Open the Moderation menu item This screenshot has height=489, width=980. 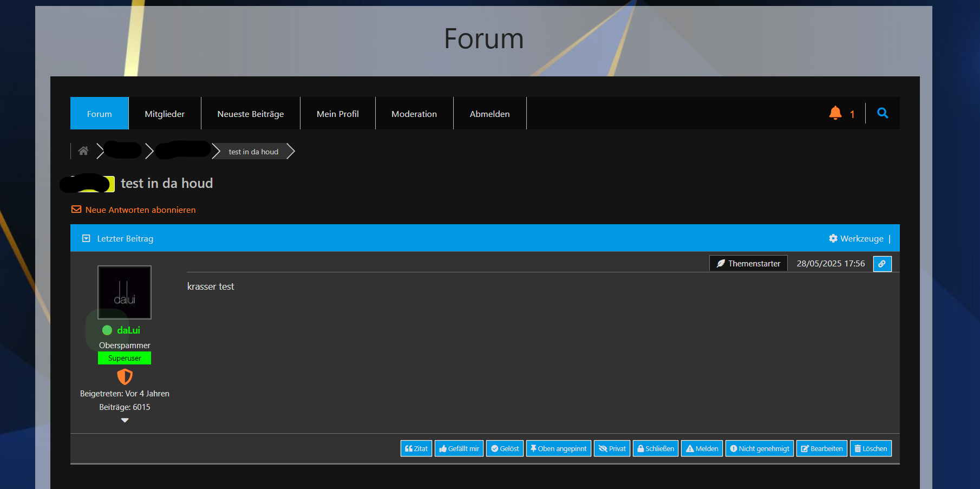tap(414, 114)
